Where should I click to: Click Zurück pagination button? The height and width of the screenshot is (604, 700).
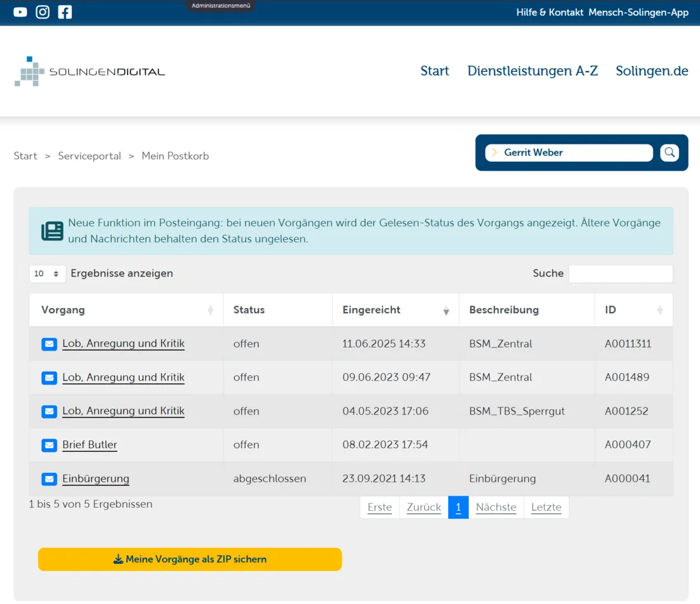[424, 507]
